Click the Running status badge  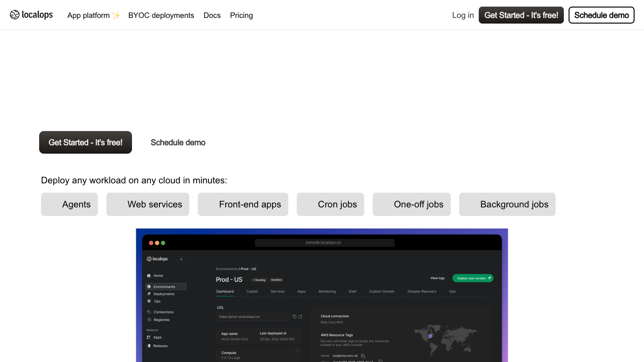point(259,280)
